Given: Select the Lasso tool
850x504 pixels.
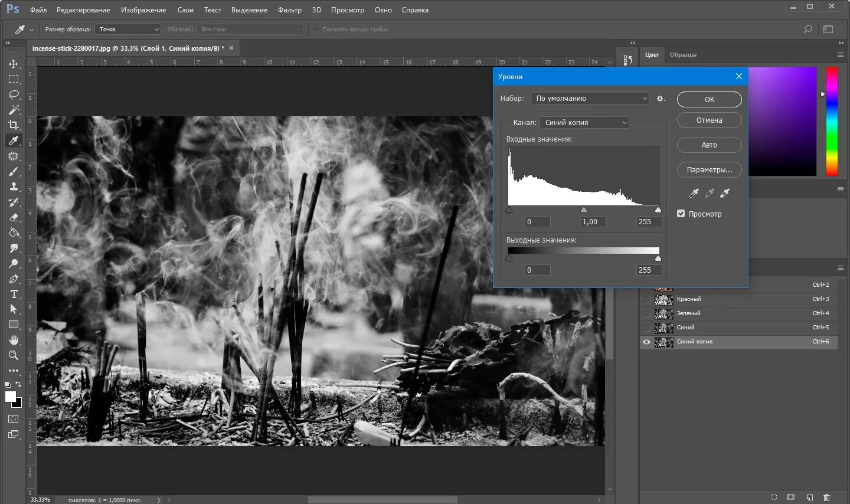Looking at the screenshot, I should tap(14, 94).
